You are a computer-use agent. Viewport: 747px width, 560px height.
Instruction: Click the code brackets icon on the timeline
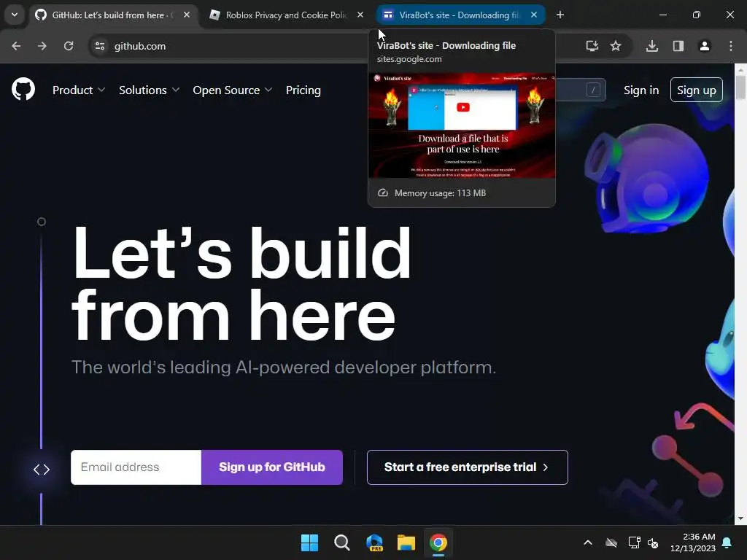pyautogui.click(x=42, y=470)
